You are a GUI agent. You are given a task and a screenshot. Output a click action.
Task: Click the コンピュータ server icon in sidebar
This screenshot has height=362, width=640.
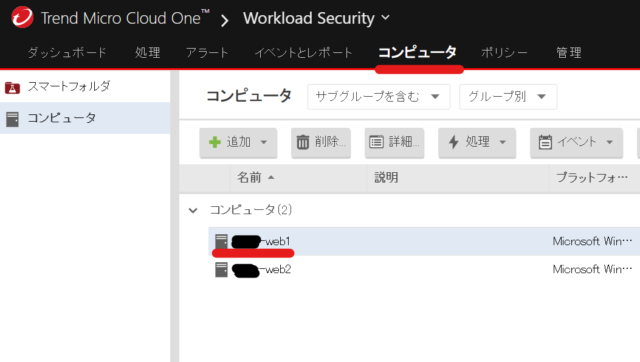(12, 119)
